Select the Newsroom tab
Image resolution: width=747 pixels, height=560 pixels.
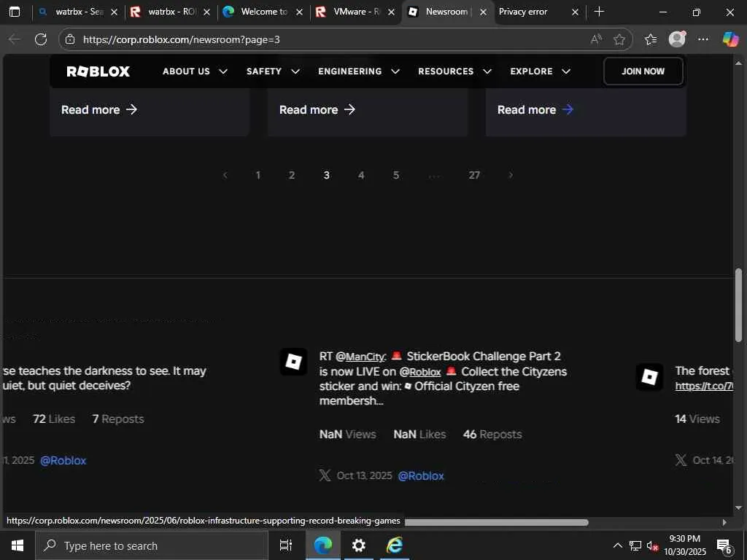[447, 12]
